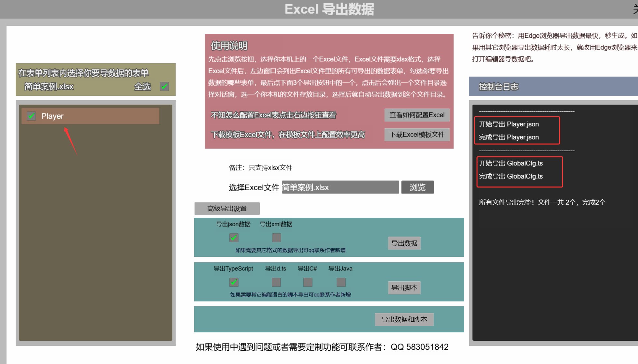Image resolution: width=638 pixels, height=364 pixels.
Task: Click the 控制台日志 panel header
Action: 499,87
